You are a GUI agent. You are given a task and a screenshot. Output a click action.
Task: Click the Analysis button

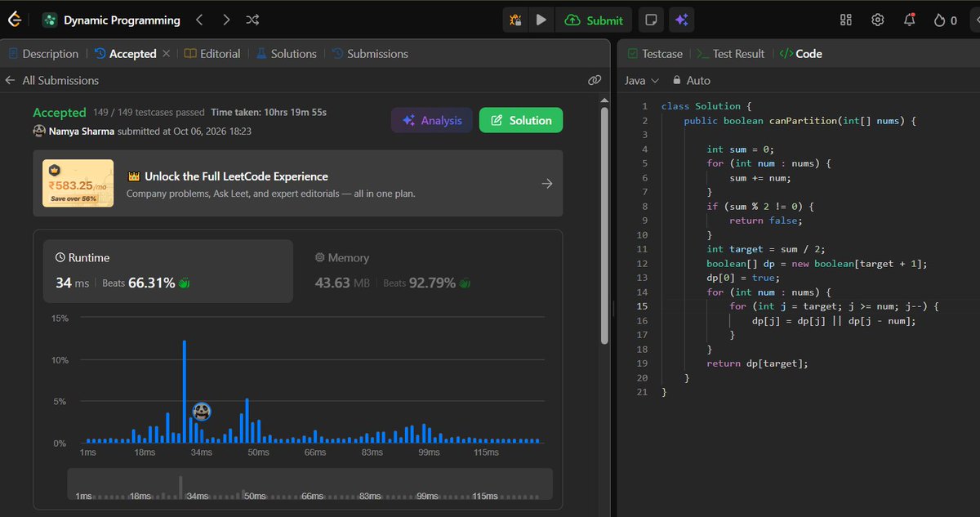click(431, 120)
